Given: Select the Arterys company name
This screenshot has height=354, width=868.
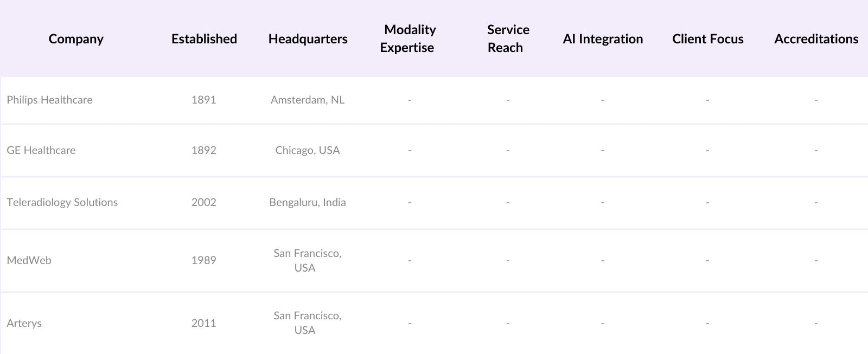Looking at the screenshot, I should point(24,323).
